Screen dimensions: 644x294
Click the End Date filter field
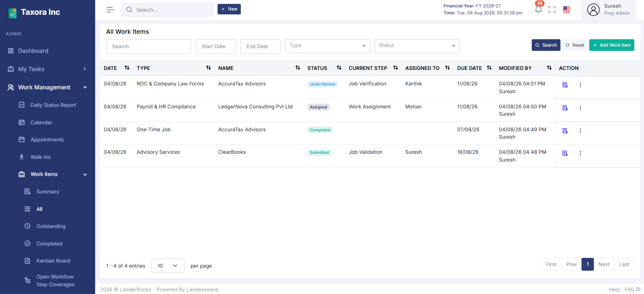260,47
